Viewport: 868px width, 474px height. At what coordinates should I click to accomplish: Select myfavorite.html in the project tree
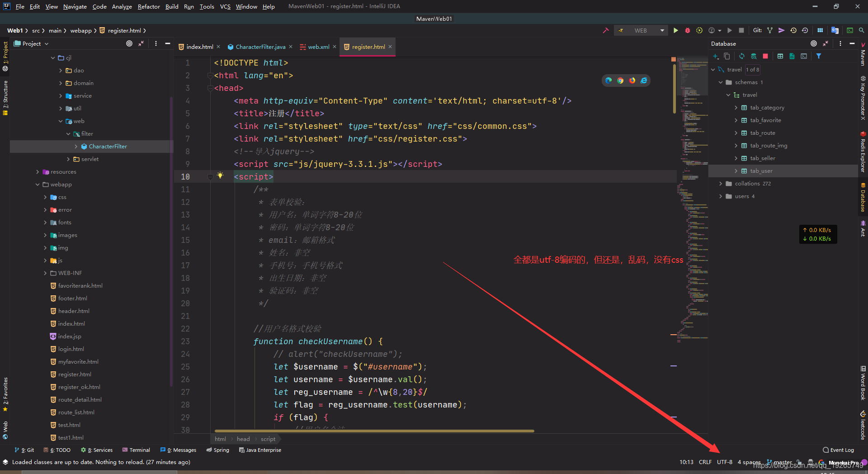click(78, 362)
